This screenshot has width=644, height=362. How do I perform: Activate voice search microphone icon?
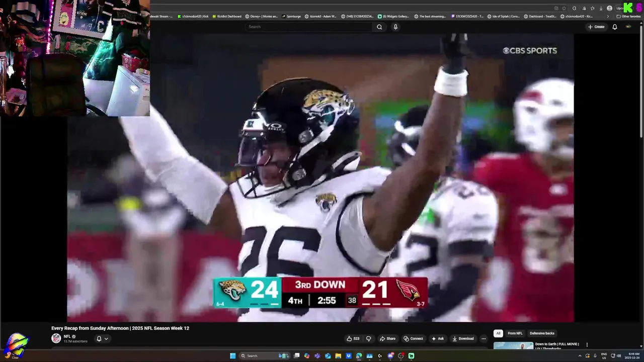click(395, 27)
